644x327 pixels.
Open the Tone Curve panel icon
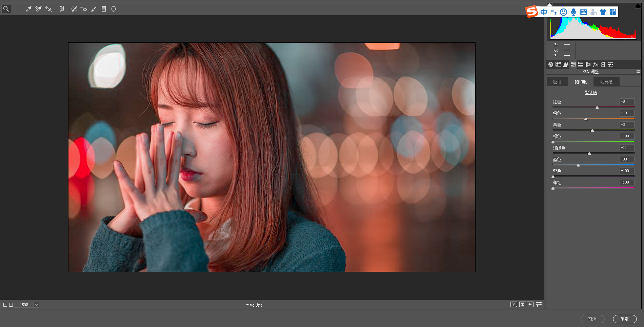[x=558, y=64]
